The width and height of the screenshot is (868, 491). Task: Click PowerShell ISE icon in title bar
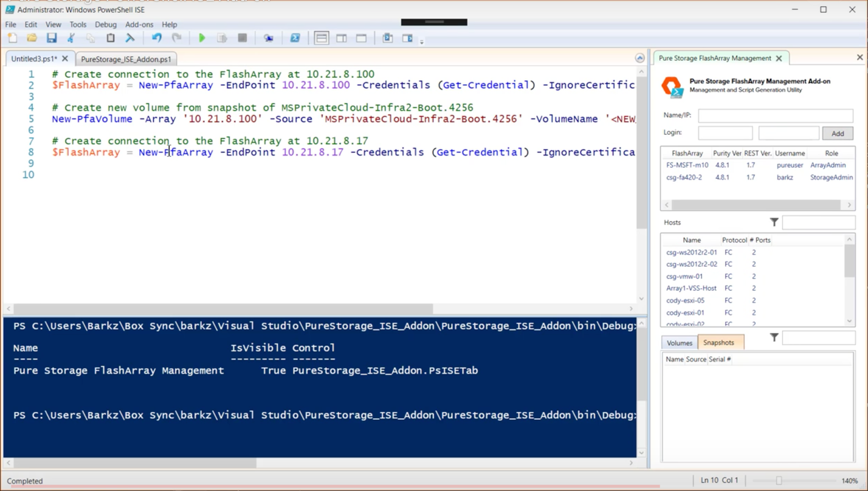(x=10, y=10)
